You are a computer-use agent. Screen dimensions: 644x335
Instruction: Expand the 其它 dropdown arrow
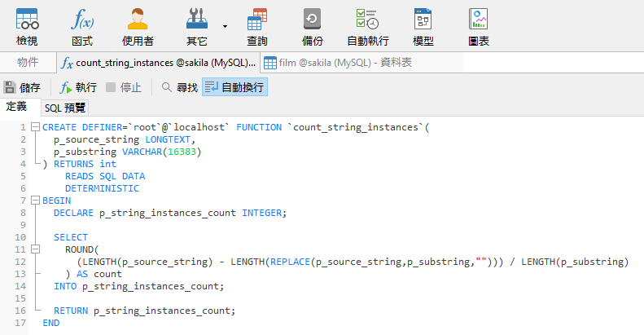(x=224, y=26)
